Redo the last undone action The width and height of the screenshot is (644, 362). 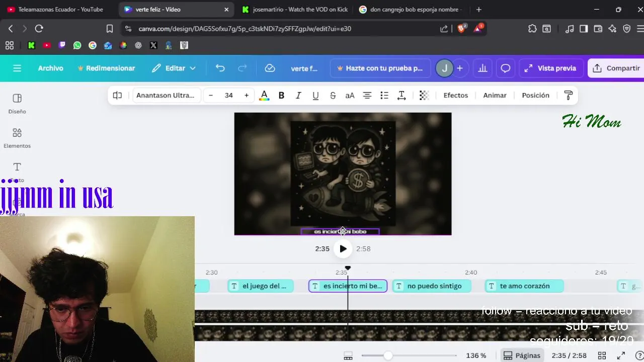tap(243, 68)
